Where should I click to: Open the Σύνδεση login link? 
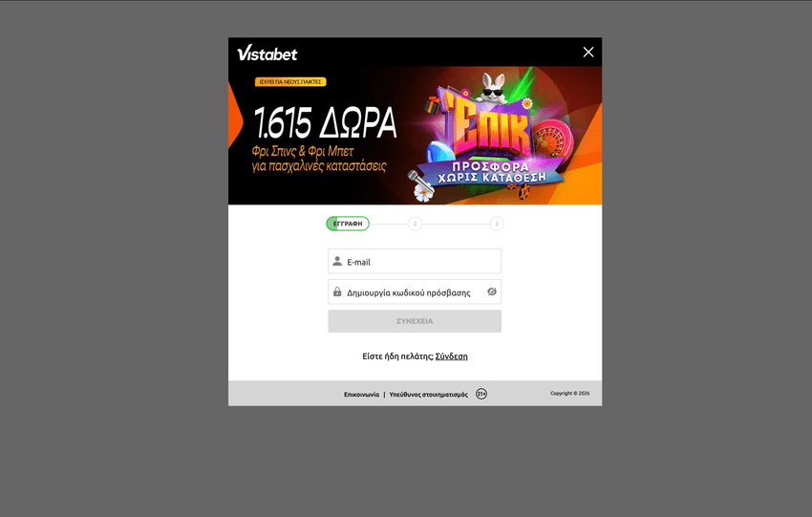pos(452,356)
